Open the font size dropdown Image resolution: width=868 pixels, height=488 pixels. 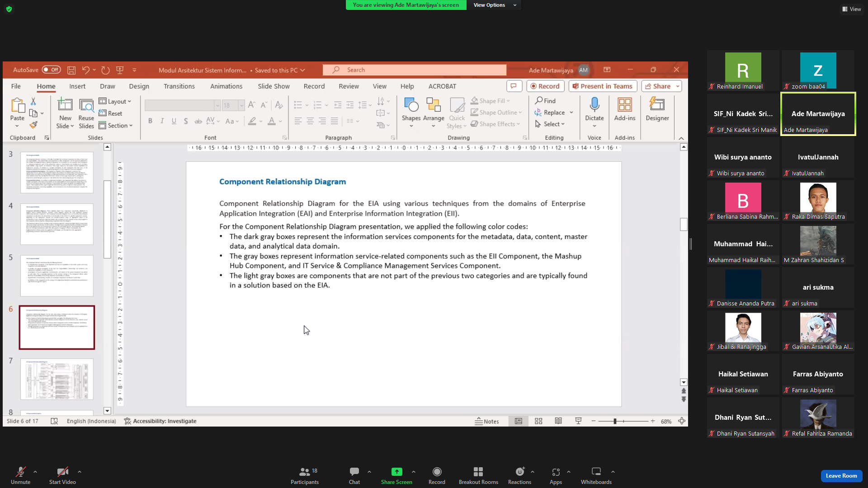click(x=241, y=105)
